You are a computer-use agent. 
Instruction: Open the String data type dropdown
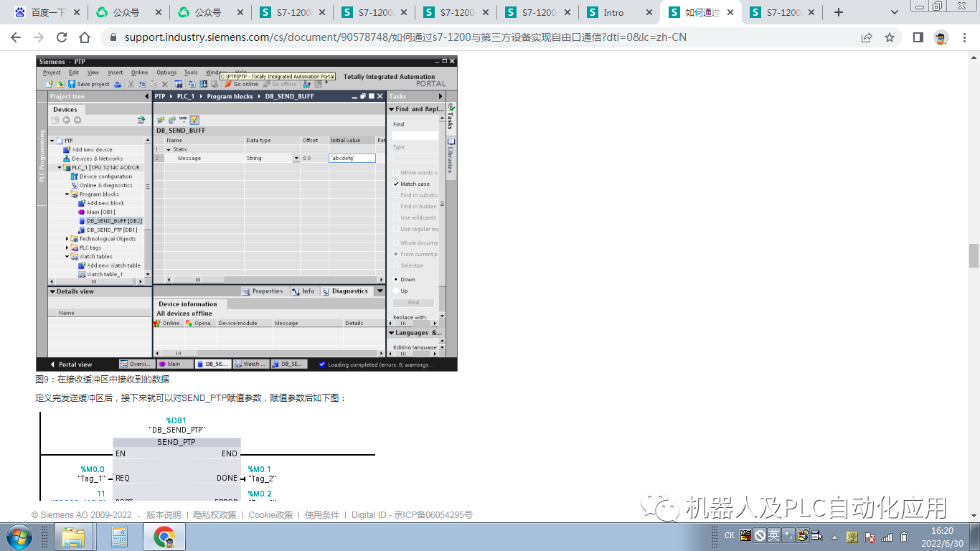[x=296, y=158]
